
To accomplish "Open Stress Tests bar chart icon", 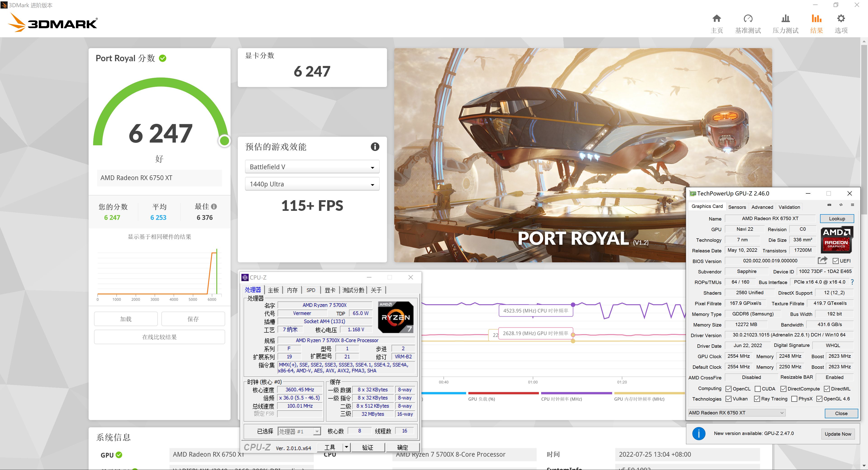I will click(785, 19).
